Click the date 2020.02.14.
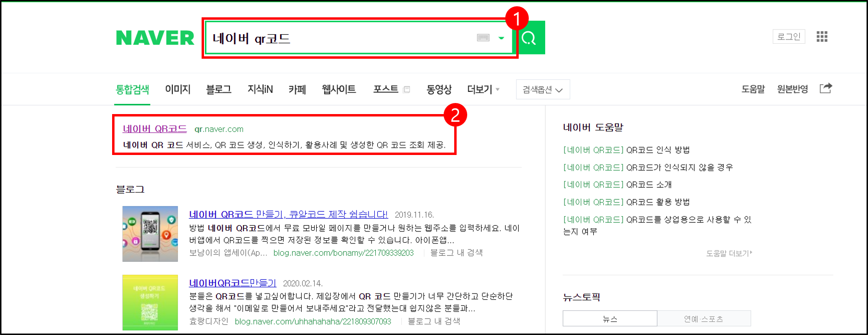The height and width of the screenshot is (335, 868). pyautogui.click(x=303, y=283)
